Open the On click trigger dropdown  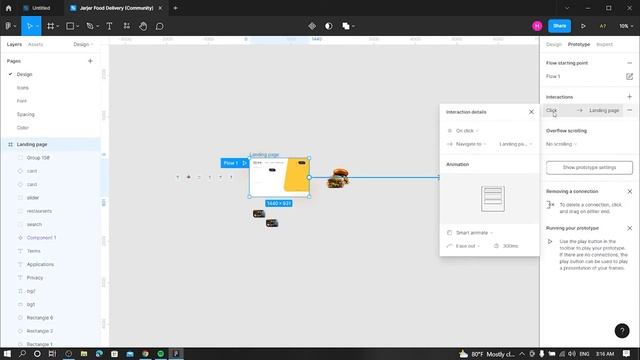pos(467,131)
